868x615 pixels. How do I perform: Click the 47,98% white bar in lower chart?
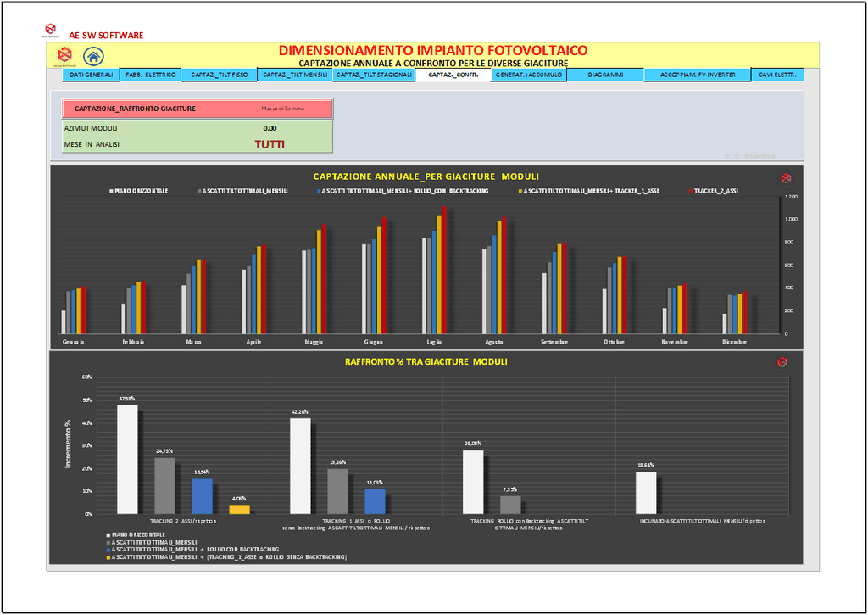[x=127, y=458]
